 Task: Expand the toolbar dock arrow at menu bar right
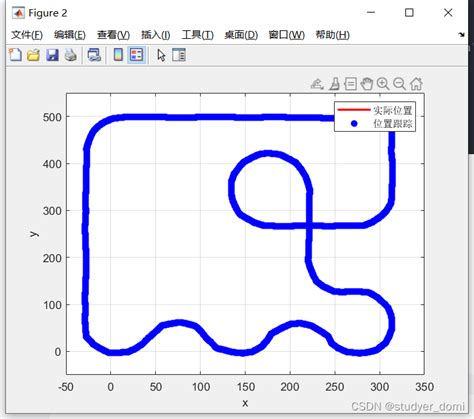(462, 34)
